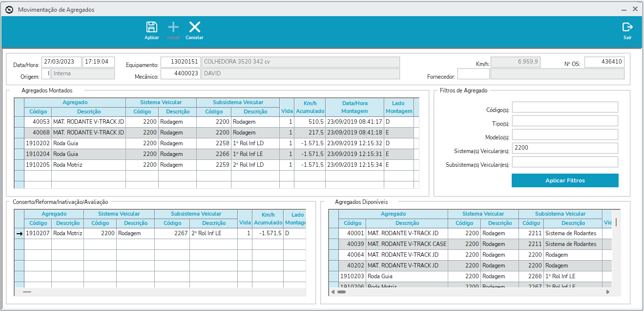
Task: Select available row code 40039
Action: click(470, 244)
